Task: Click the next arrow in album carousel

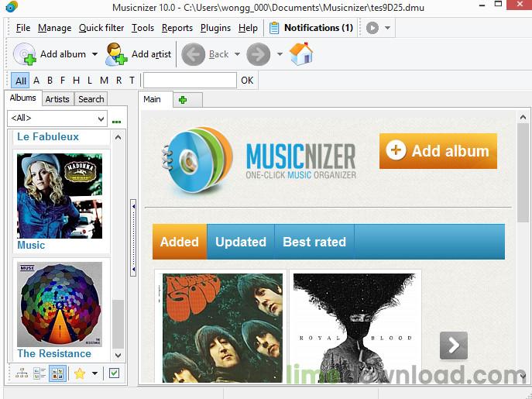Action: click(454, 346)
